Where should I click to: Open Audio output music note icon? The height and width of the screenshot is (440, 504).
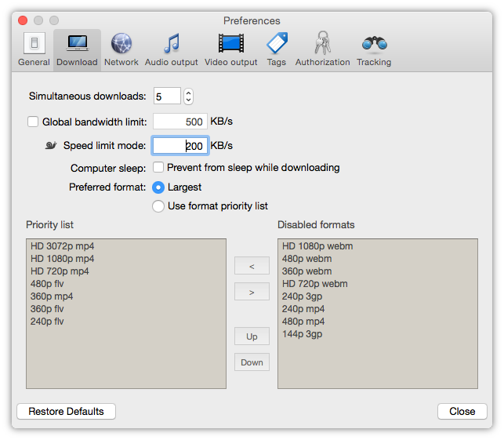pyautogui.click(x=172, y=43)
